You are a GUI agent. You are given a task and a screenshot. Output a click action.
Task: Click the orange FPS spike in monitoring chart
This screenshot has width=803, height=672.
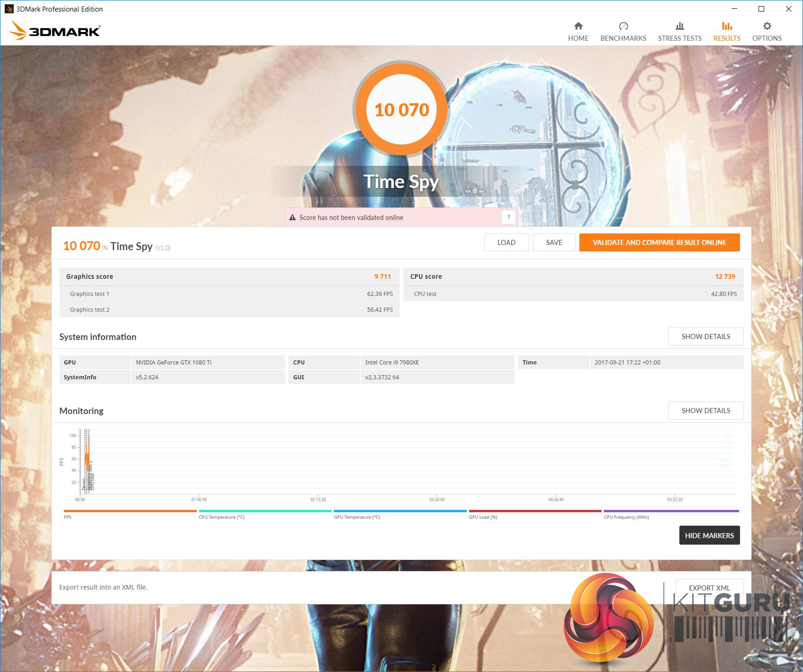pos(87,456)
